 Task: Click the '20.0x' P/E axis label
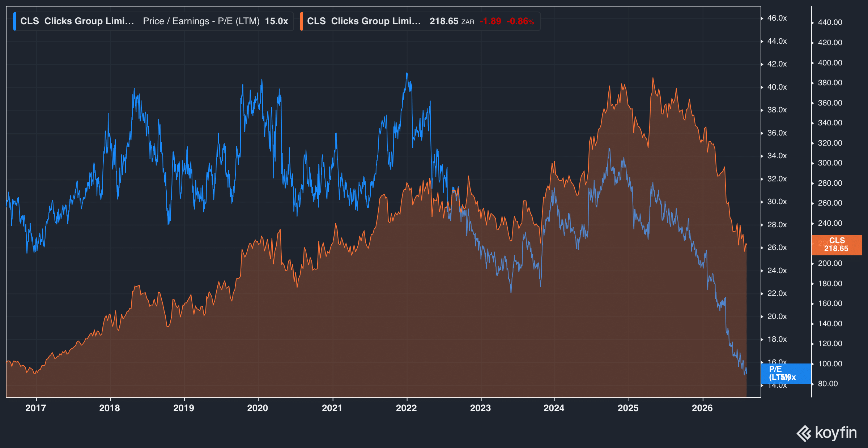pyautogui.click(x=777, y=316)
